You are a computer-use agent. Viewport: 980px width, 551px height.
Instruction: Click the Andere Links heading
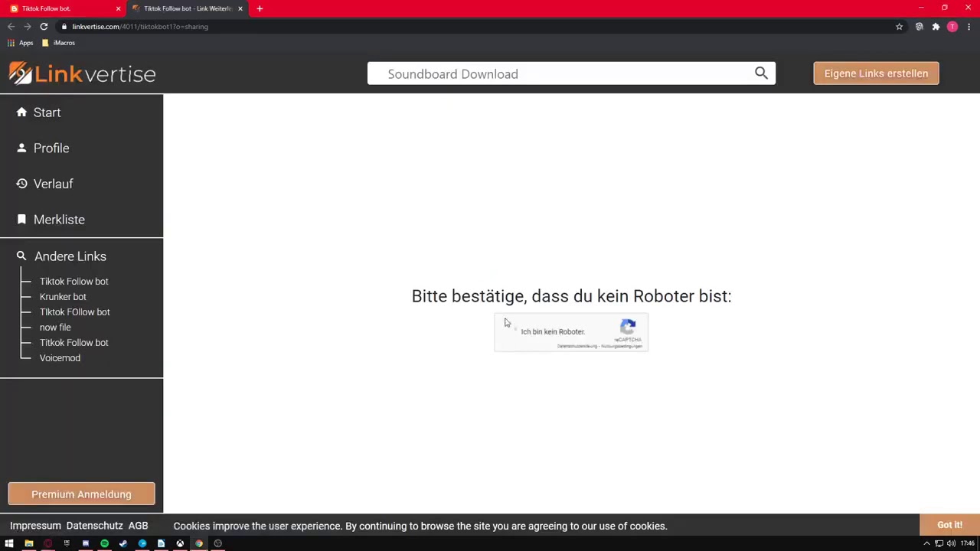click(70, 256)
